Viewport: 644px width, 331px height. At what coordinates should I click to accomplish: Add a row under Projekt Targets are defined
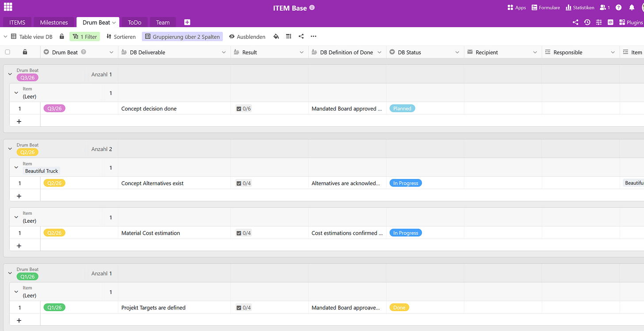tap(19, 320)
